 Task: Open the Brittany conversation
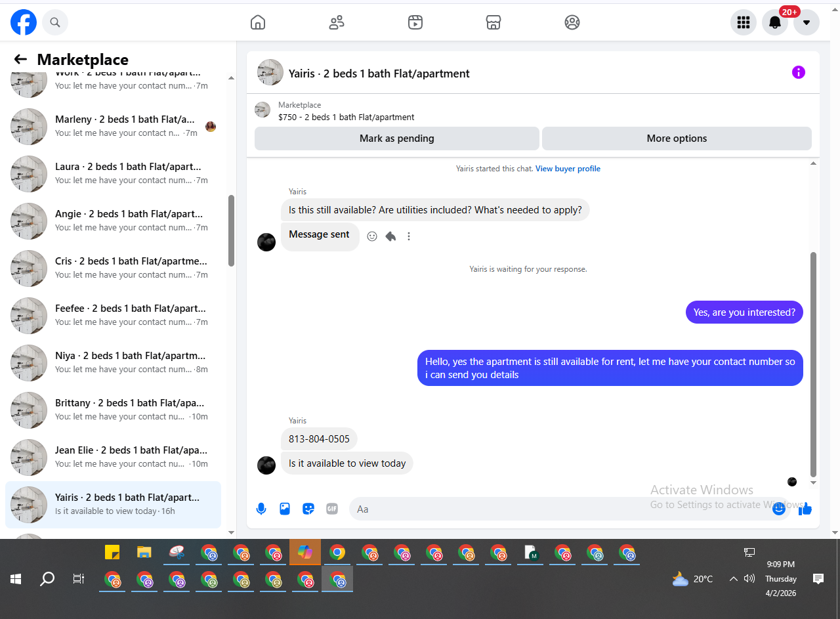(114, 410)
